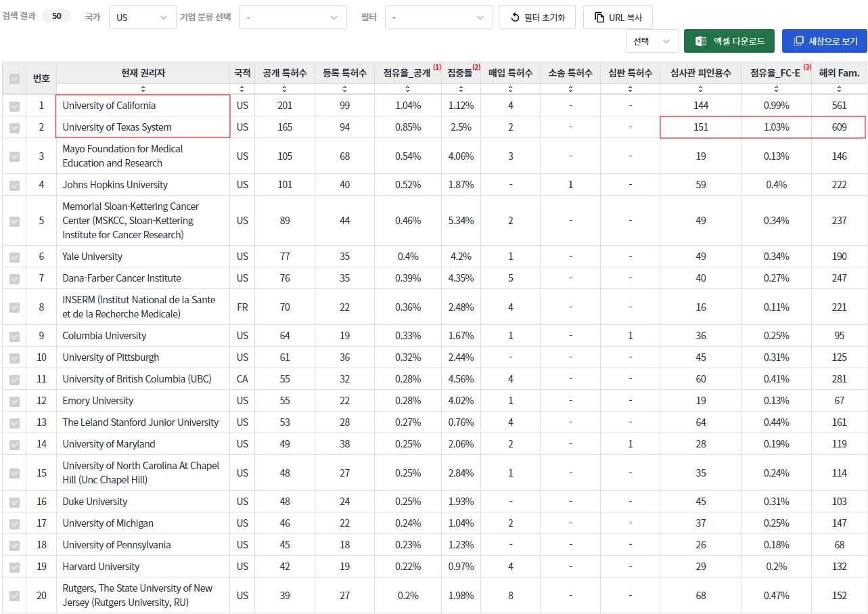Select University of California name cell
868x614 pixels.
click(x=143, y=106)
